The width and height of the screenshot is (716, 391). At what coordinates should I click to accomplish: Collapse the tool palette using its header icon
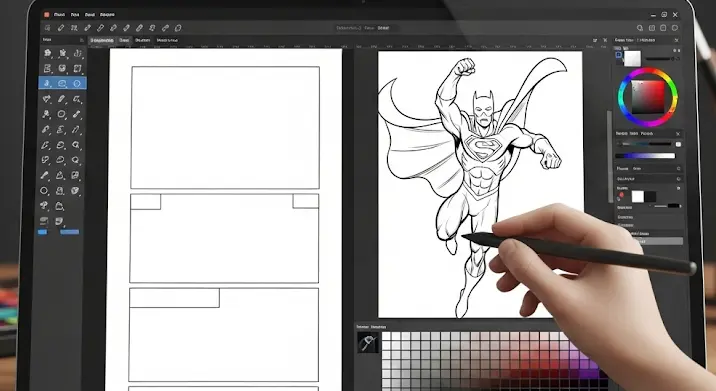point(82,40)
